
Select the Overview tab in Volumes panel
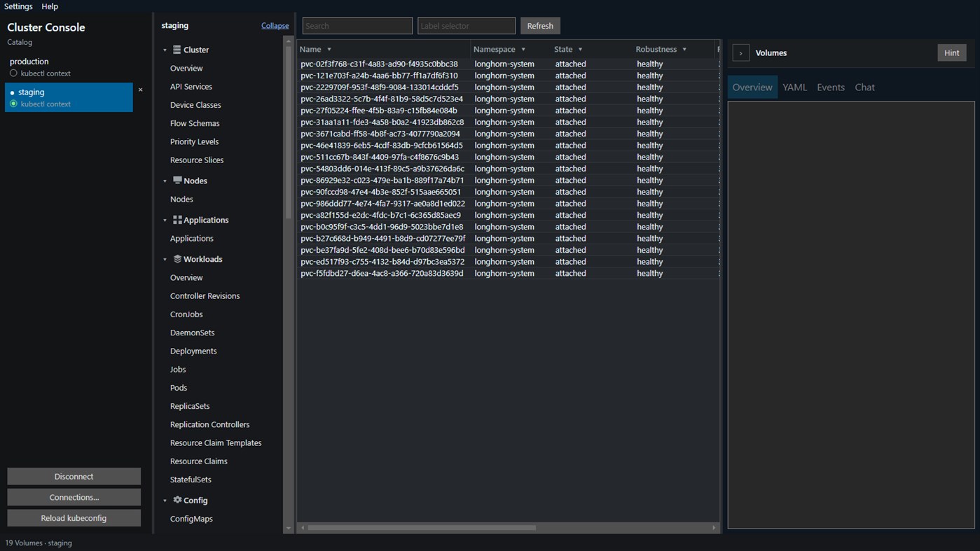pos(752,88)
